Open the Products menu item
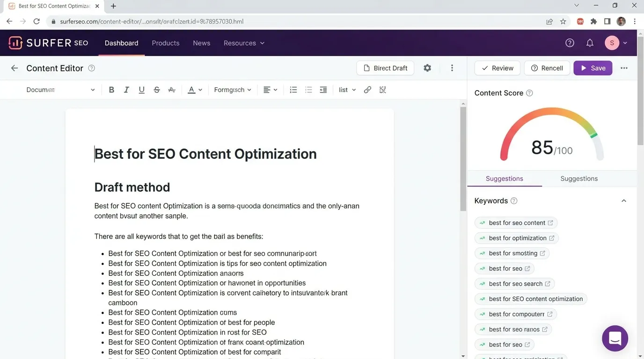Image resolution: width=644 pixels, height=359 pixels. coord(166,43)
